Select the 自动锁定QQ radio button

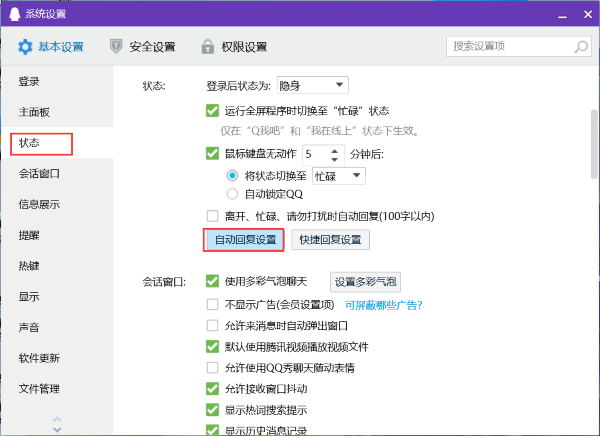[x=233, y=194]
